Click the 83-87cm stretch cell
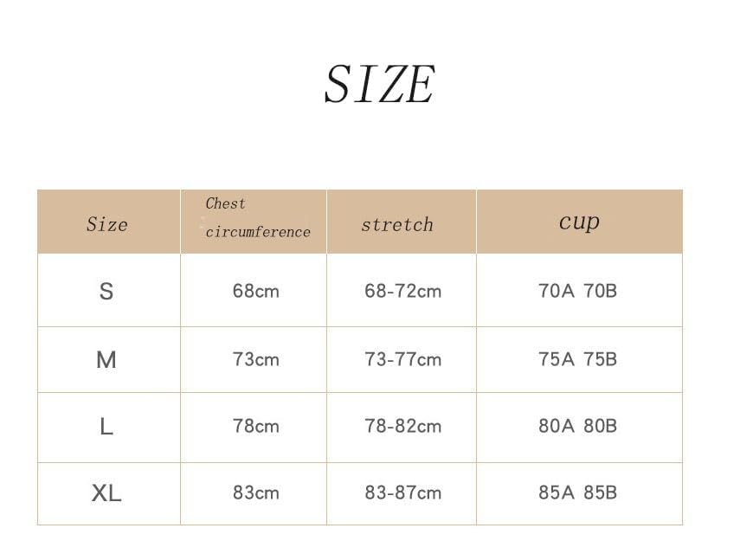The image size is (753, 560). (x=402, y=492)
